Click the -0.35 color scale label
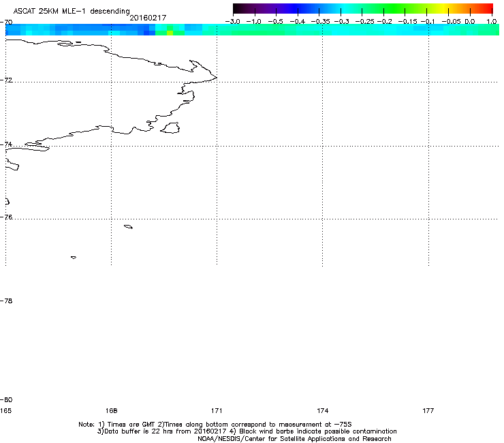 click(x=320, y=22)
